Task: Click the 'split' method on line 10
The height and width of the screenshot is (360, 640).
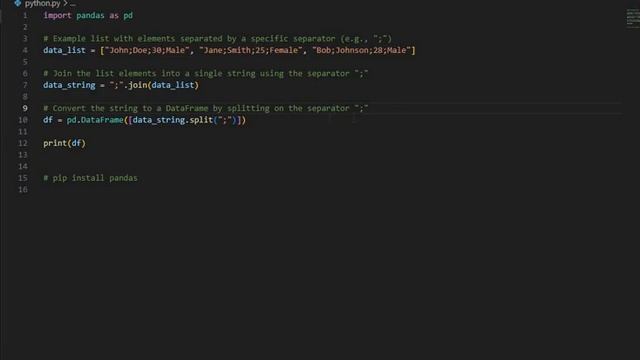Action: (x=201, y=120)
